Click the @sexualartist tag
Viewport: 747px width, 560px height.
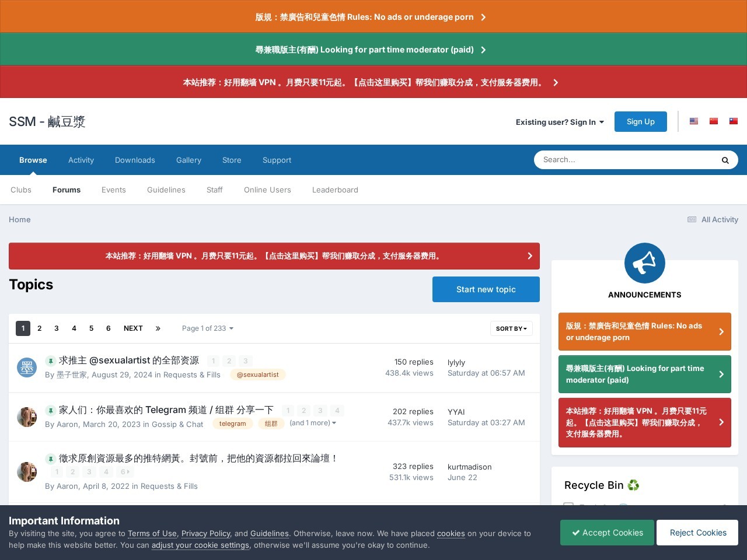258,374
